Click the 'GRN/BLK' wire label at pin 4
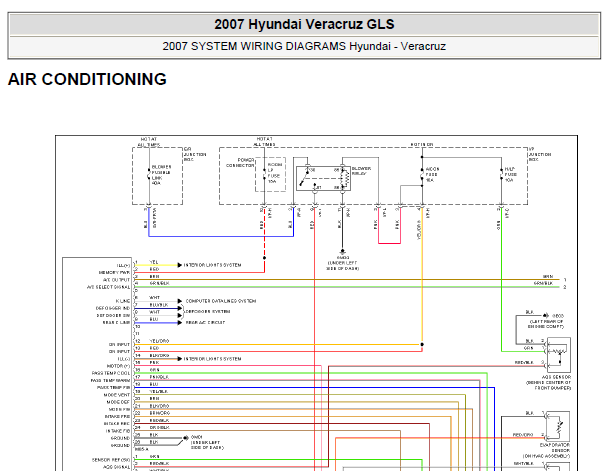 click(x=159, y=283)
